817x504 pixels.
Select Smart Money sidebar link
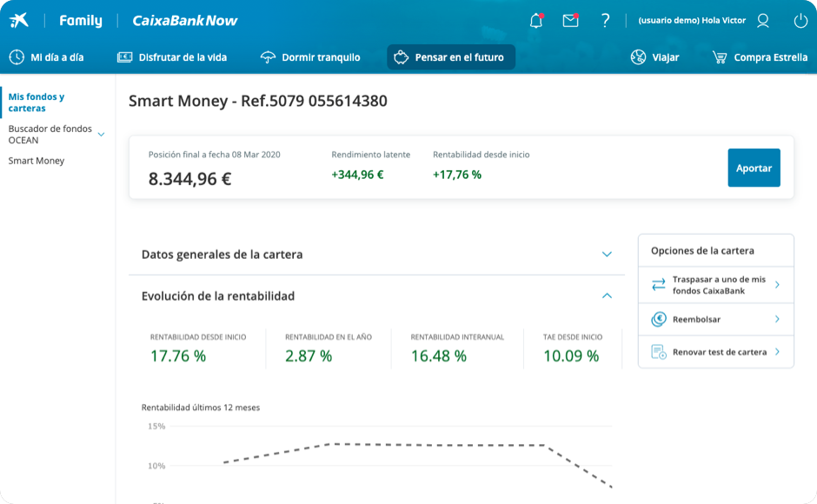click(x=37, y=161)
